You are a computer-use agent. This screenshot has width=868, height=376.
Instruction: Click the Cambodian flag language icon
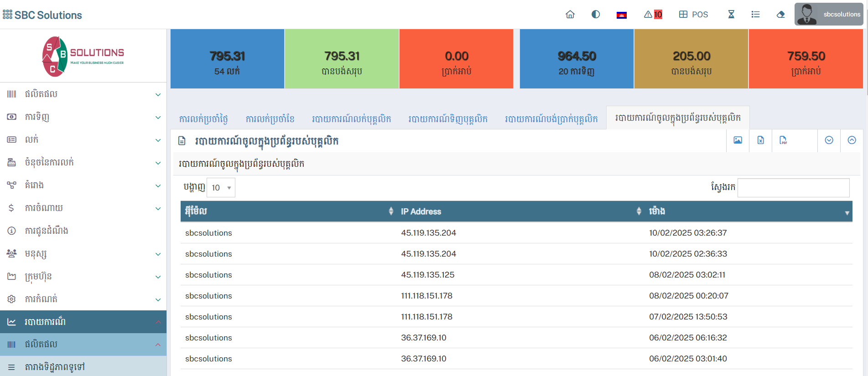click(621, 15)
